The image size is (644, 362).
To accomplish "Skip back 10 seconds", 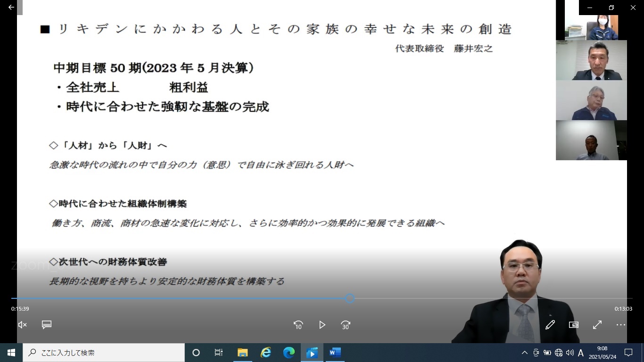I will coord(298,325).
